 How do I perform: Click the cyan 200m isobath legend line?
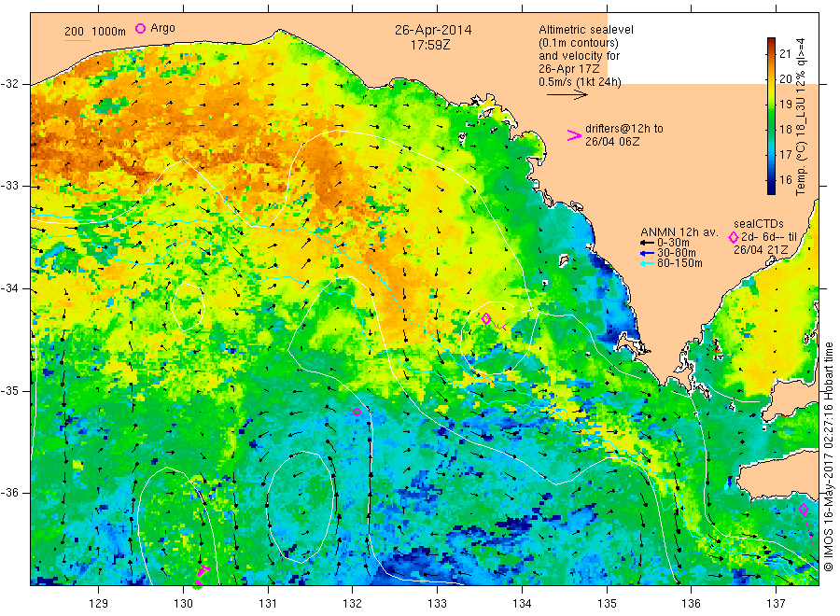pos(77,40)
